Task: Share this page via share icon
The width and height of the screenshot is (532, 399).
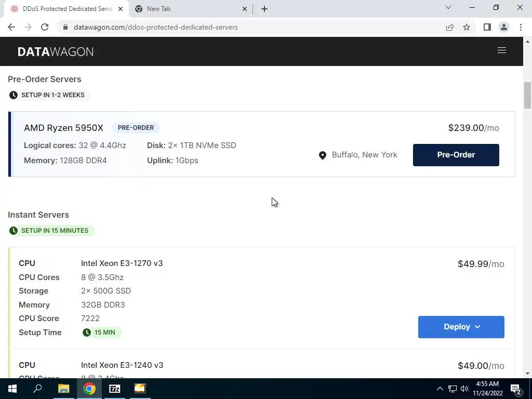Action: 450,27
